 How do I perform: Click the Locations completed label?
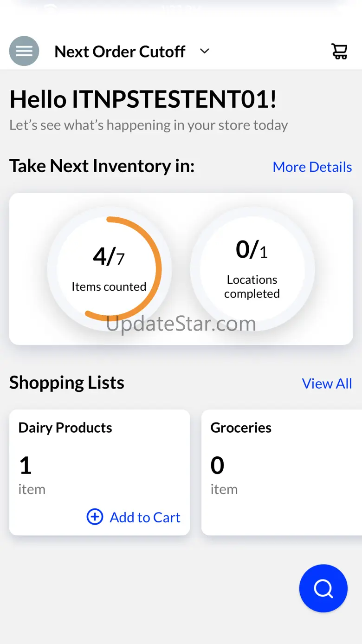(x=252, y=286)
